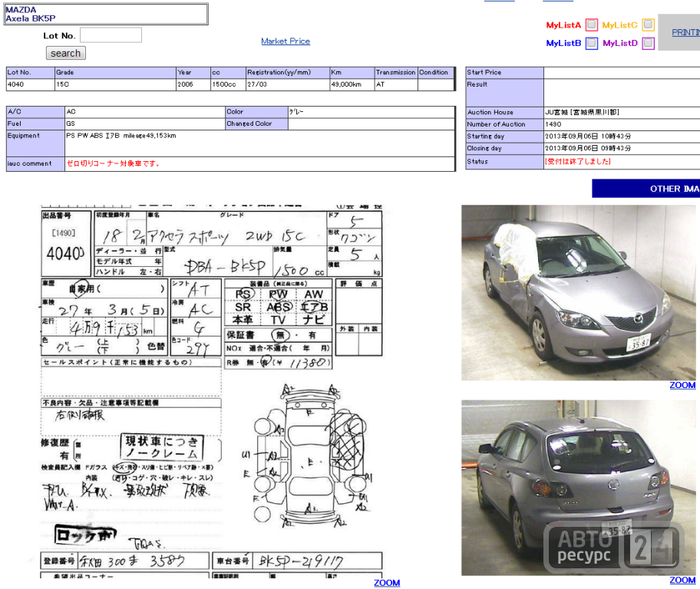This screenshot has width=700, height=589.
Task: Click the MAZDA Axela BK5P title box
Action: click(106, 14)
